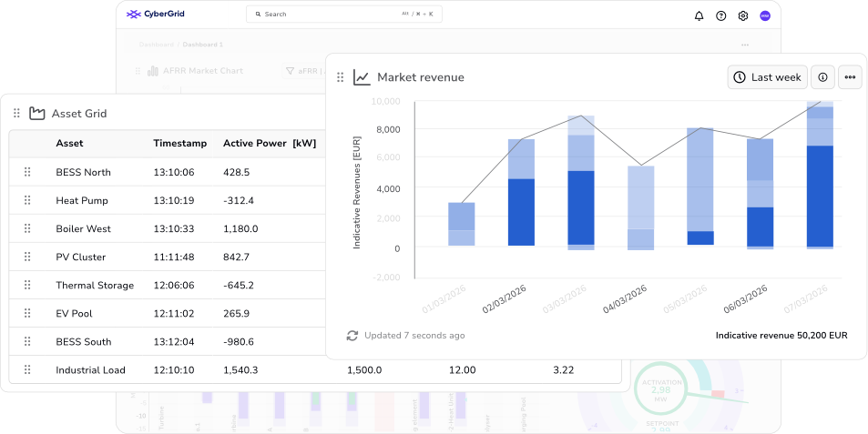Go to the Dashboard breadcrumb link
This screenshot has height=434, width=868.
(156, 45)
